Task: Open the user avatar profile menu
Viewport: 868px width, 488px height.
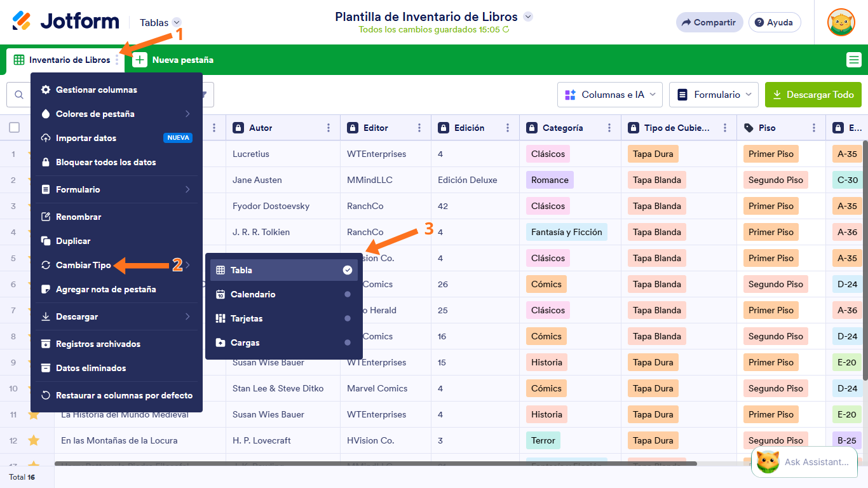Action: [x=841, y=22]
